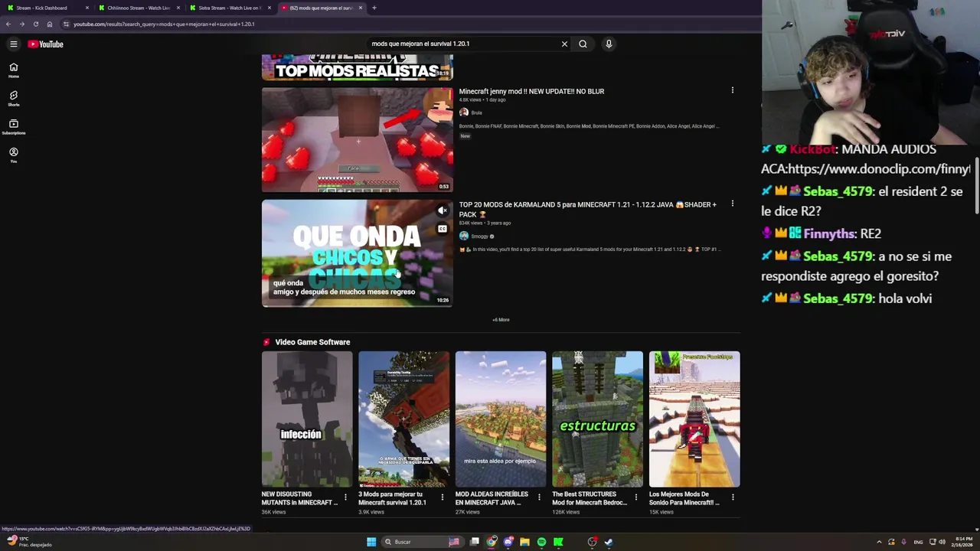Close the YouTube search results tab
Viewport: 980px width, 551px height.
pos(360,8)
